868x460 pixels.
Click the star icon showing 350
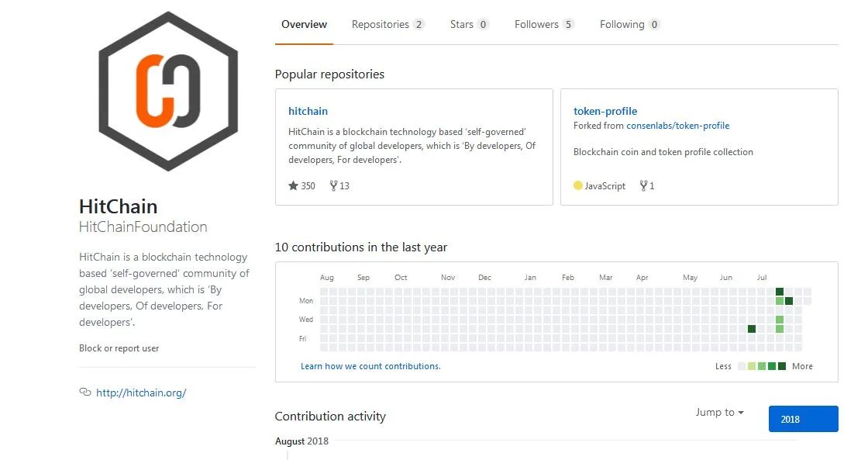[294, 185]
